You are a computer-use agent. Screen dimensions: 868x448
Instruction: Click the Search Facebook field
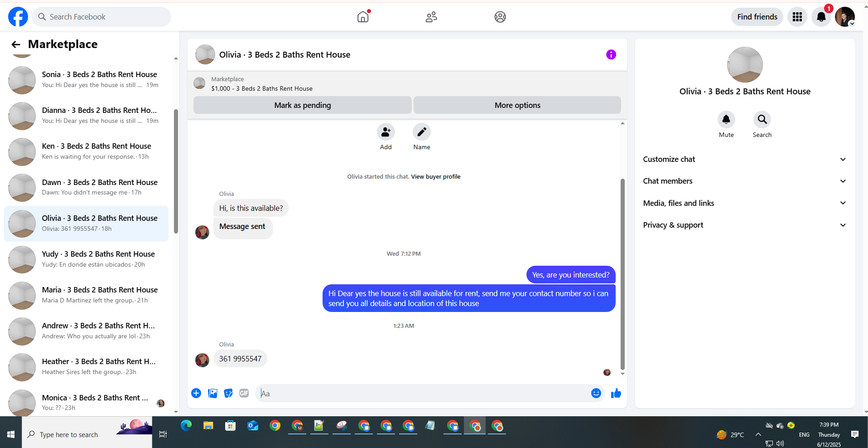click(x=101, y=17)
